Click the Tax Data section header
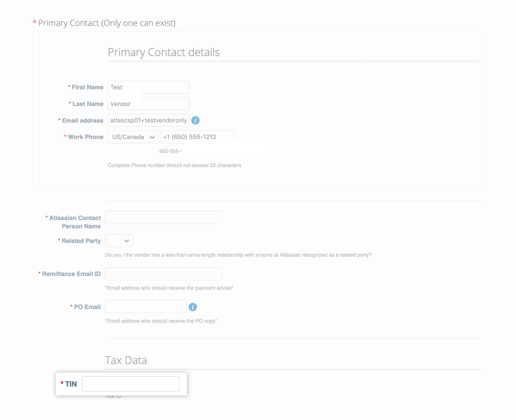 [x=126, y=360]
